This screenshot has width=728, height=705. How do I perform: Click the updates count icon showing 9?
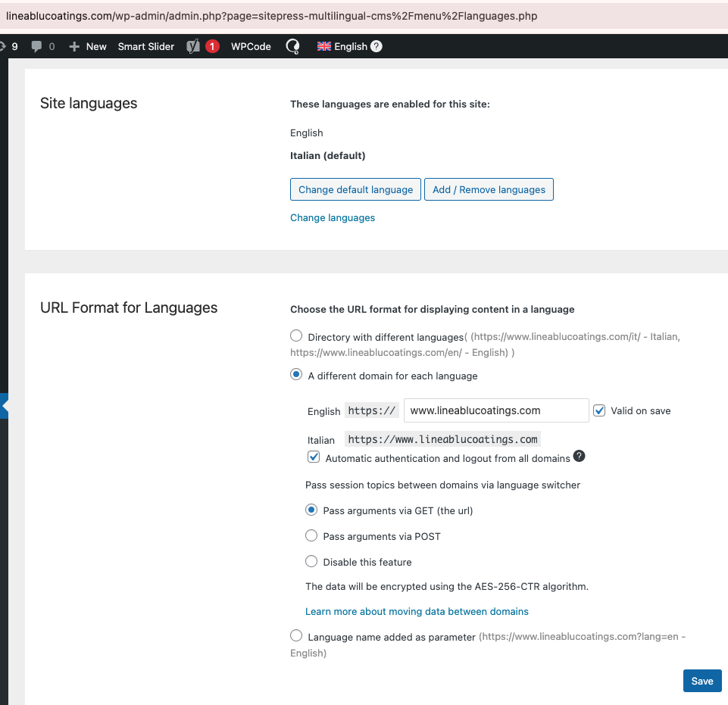[9, 46]
